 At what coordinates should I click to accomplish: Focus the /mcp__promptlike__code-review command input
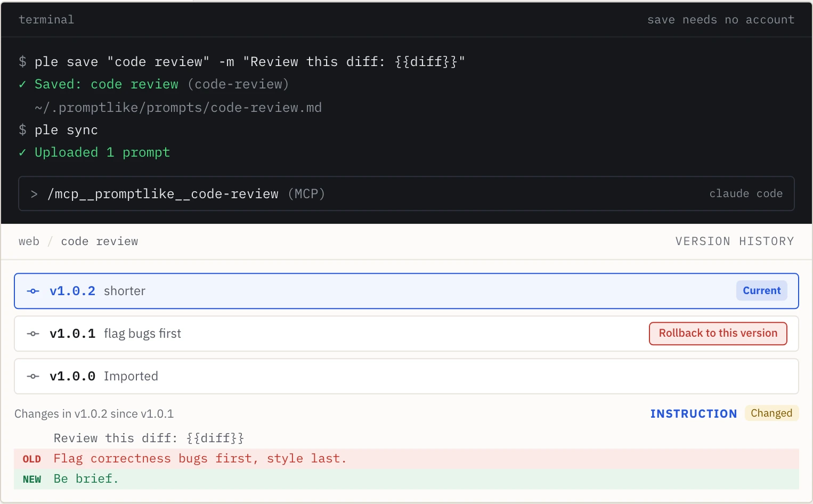[407, 193]
